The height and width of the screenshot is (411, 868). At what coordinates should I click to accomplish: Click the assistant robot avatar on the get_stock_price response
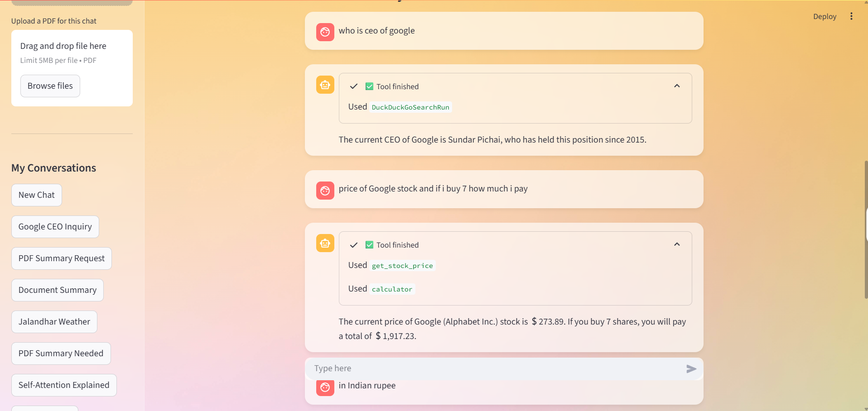(x=325, y=243)
